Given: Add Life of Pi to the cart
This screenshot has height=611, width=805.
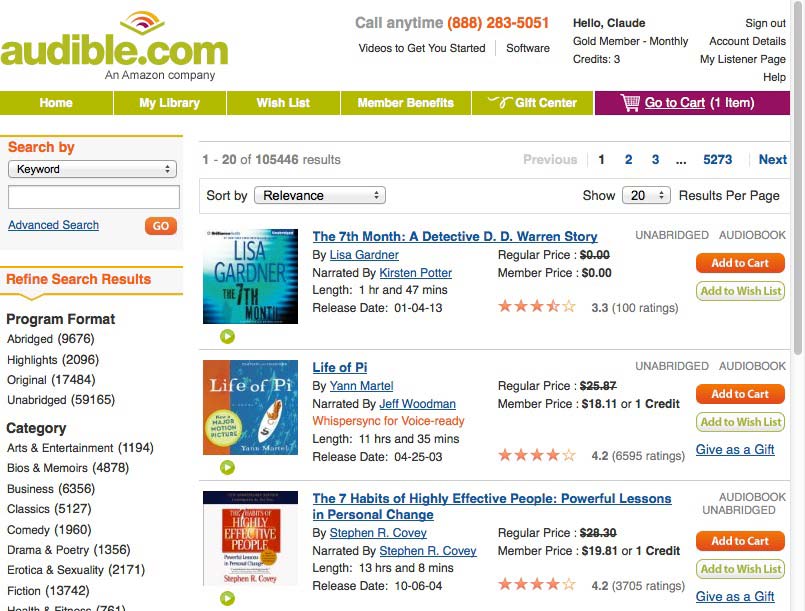Looking at the screenshot, I should point(740,395).
